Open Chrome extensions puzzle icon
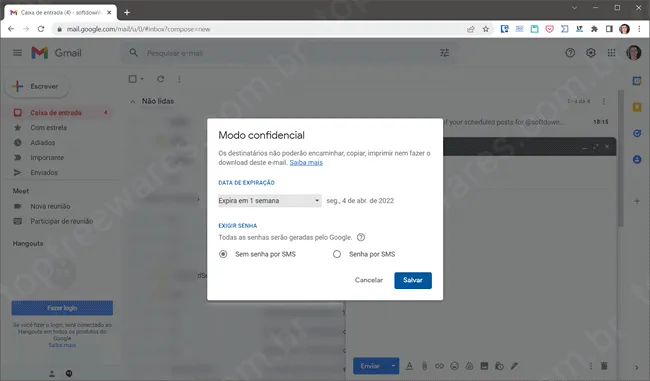 [594, 29]
